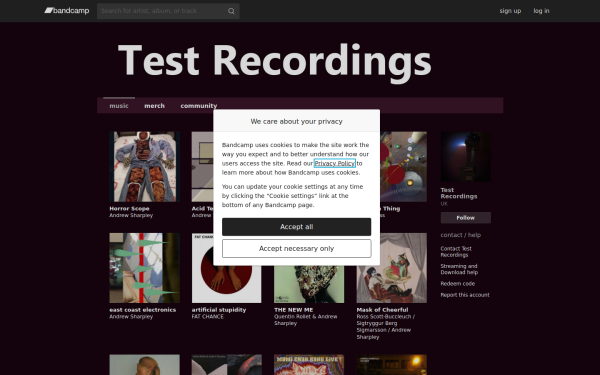Click the contact / help heading
The height and width of the screenshot is (375, 600).
pos(461,235)
